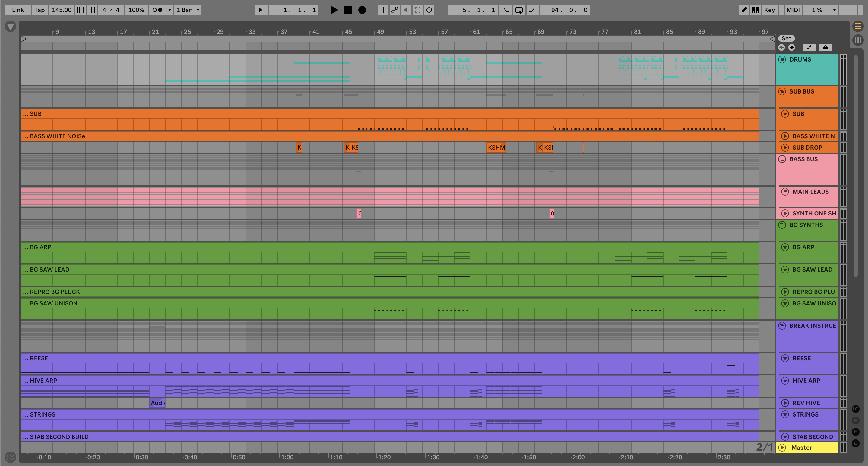
Task: Click the Tap tempo button
Action: pyautogui.click(x=39, y=10)
